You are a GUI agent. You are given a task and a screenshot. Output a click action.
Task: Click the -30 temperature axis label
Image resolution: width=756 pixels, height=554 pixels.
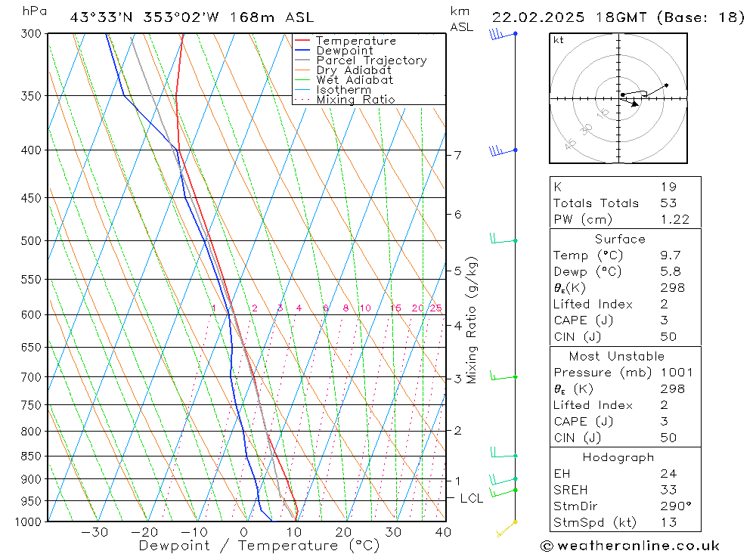[94, 532]
